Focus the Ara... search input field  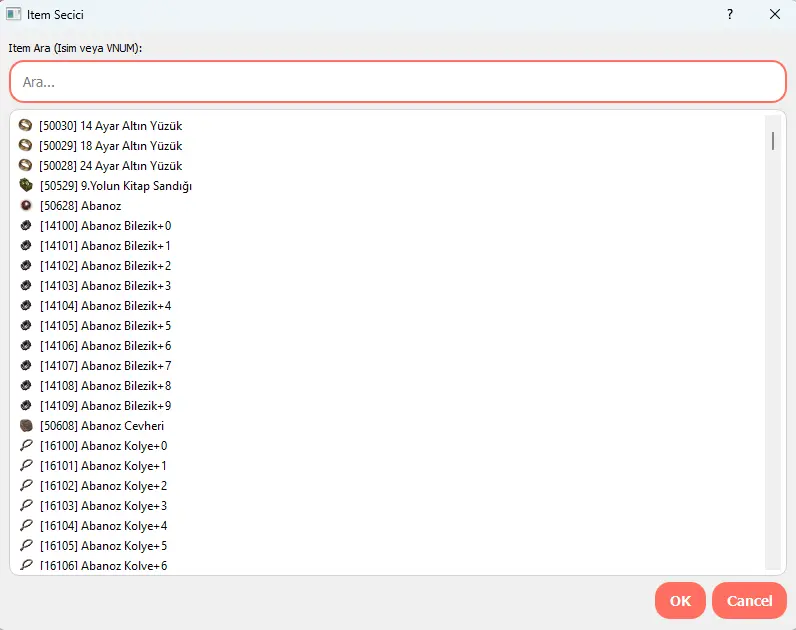tap(397, 82)
